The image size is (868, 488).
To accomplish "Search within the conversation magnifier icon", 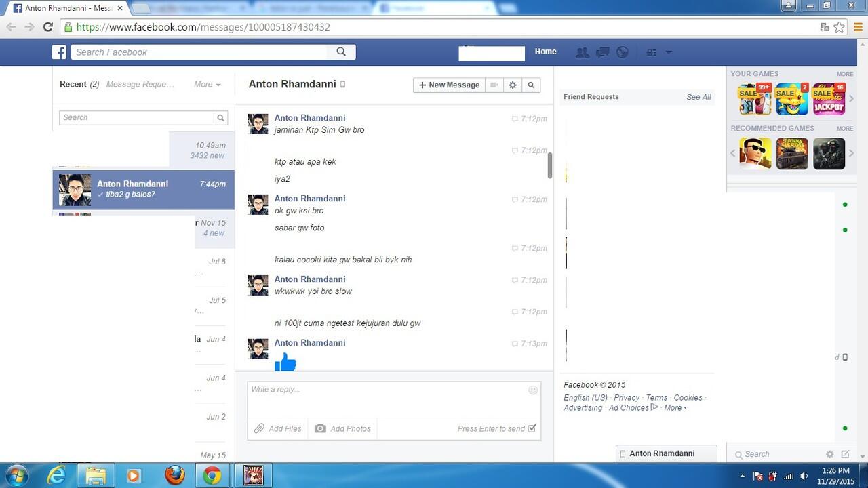I will [x=531, y=85].
